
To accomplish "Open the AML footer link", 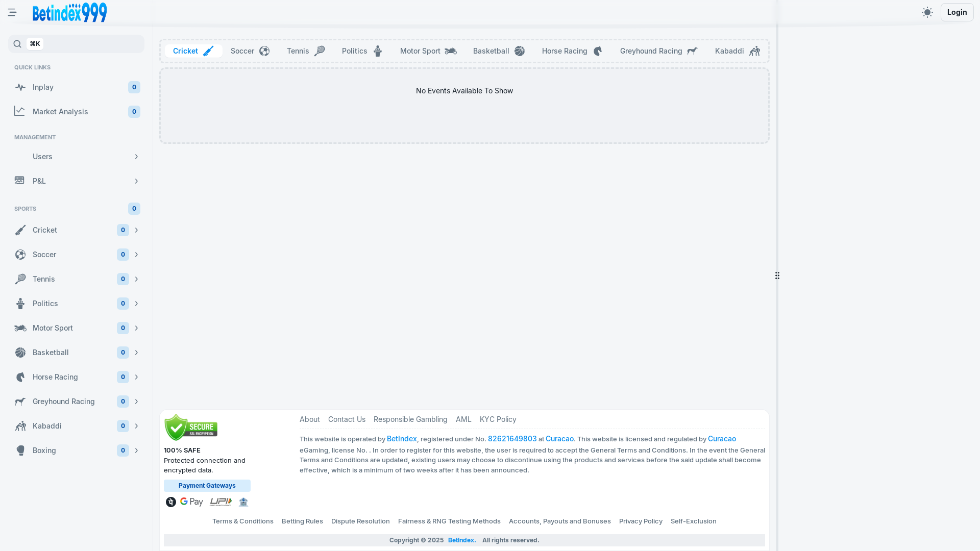I will 463,419.
